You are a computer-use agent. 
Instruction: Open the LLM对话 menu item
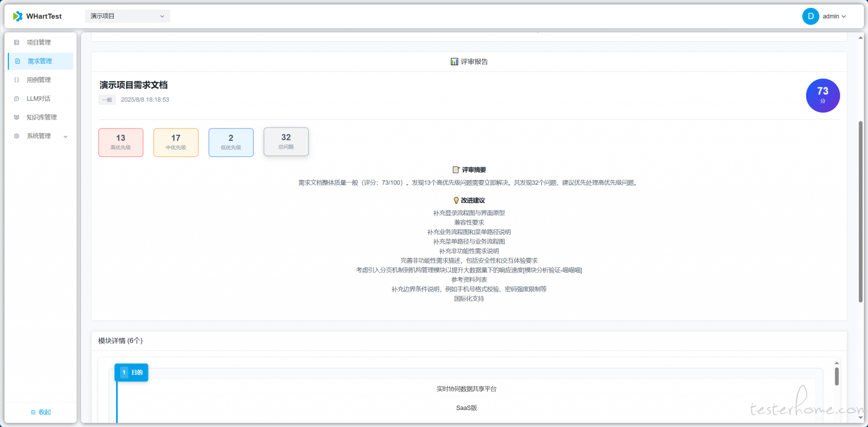[38, 99]
